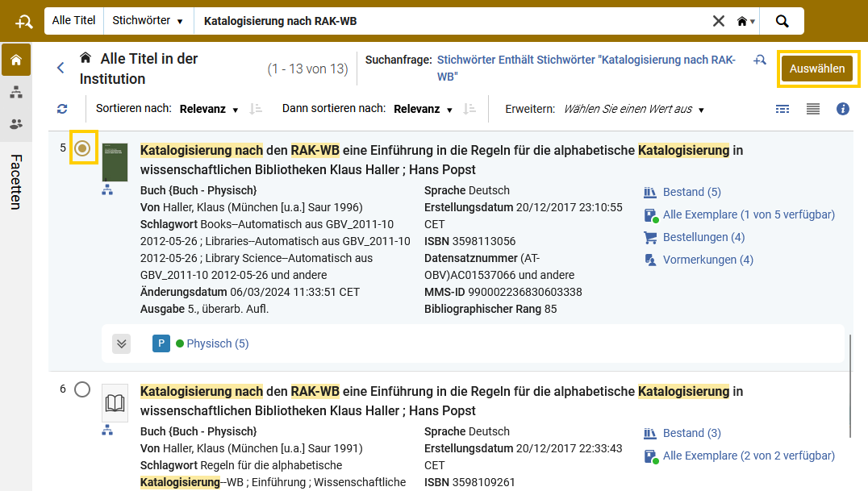
Task: Edit the query via the advanced search icon beside Suchanfrage
Action: pos(760,60)
